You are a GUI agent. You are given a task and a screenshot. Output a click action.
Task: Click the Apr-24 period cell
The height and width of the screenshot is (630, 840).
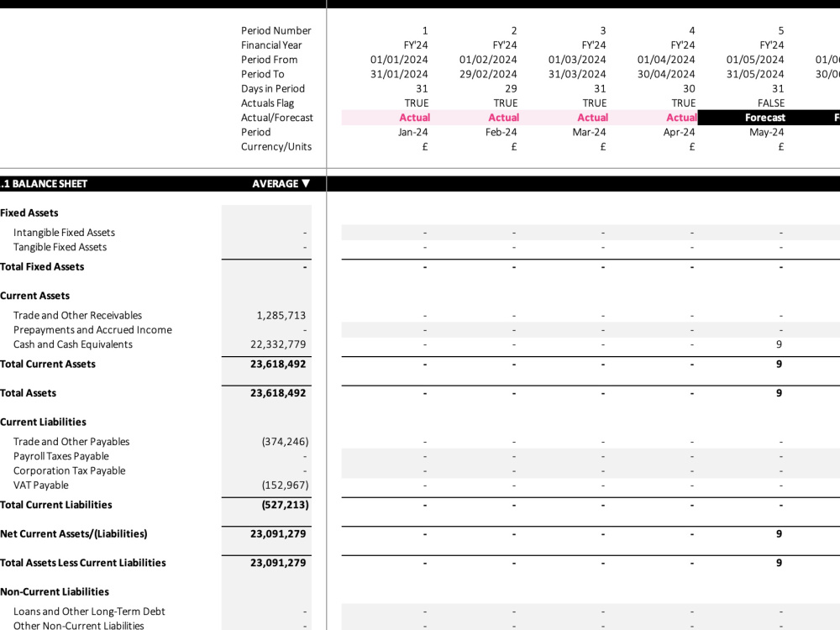[x=680, y=133]
